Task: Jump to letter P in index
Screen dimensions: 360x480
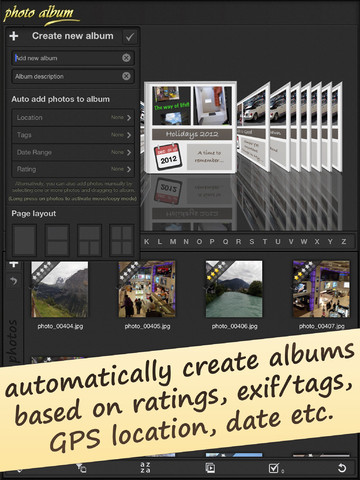Action: pyautogui.click(x=212, y=242)
